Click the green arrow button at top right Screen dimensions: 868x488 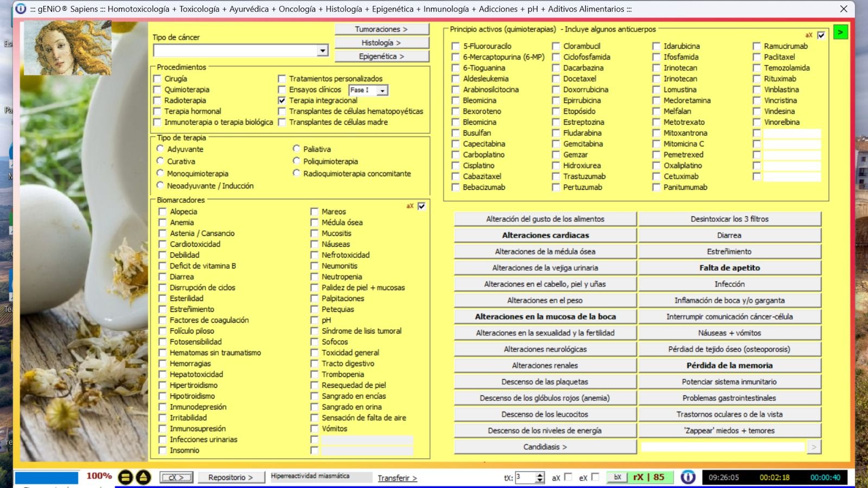840,33
